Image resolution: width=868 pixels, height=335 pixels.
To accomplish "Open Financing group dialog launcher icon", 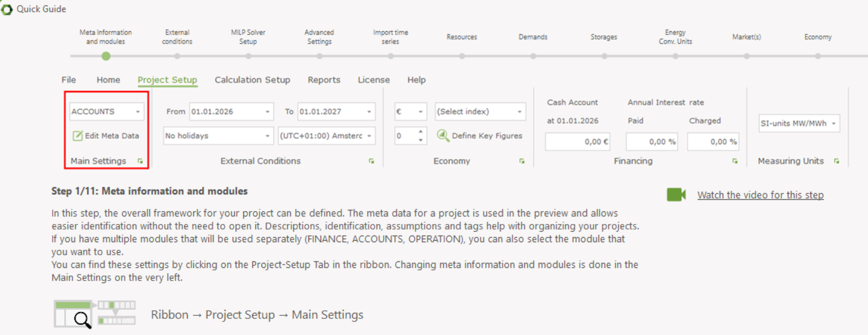I will point(735,161).
